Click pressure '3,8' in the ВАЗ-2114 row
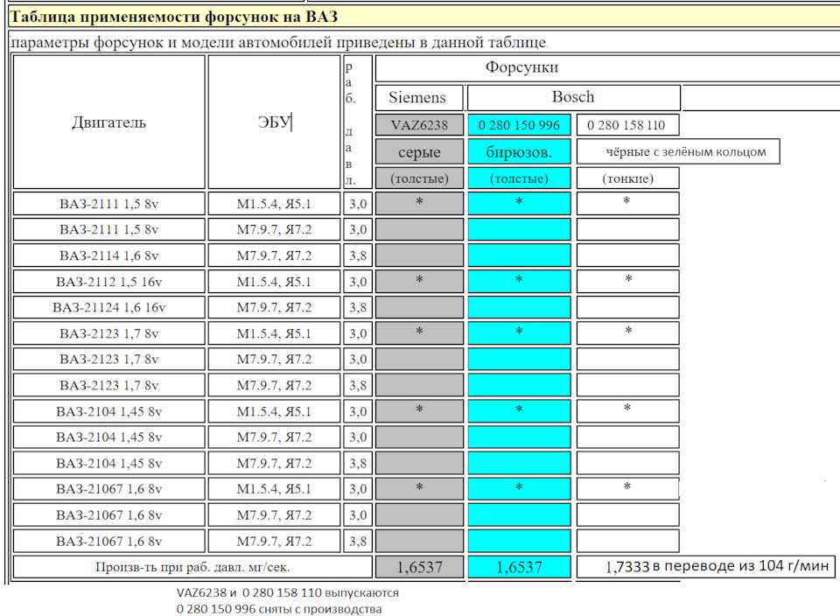Screen dimensions: 840x616 coord(358,255)
